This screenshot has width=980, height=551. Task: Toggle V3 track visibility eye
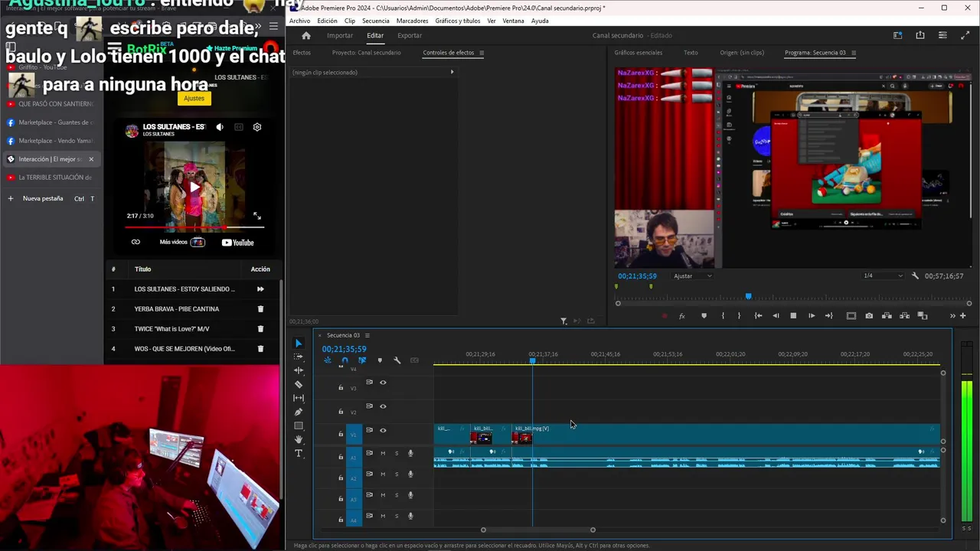click(383, 383)
